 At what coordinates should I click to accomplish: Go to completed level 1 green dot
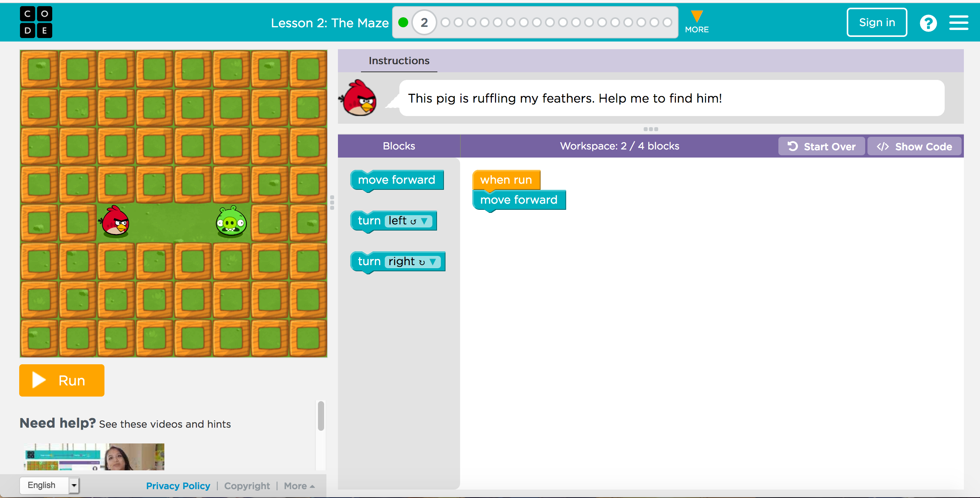pos(403,23)
